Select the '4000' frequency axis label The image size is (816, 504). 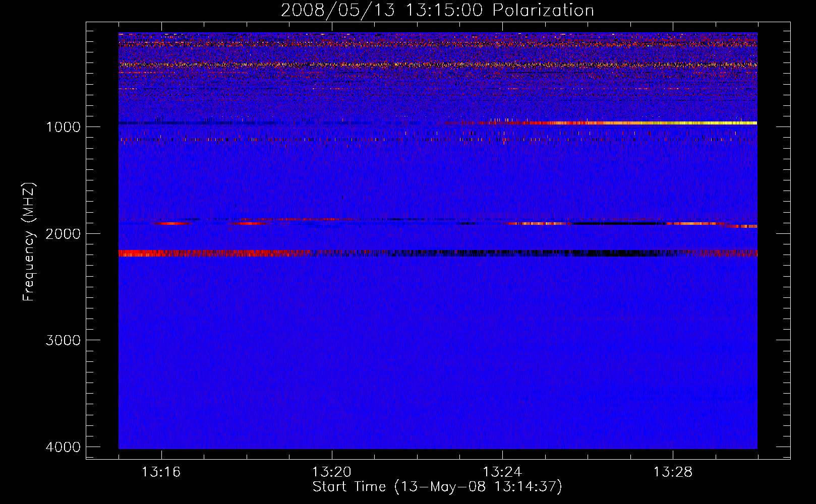pyautogui.click(x=63, y=447)
